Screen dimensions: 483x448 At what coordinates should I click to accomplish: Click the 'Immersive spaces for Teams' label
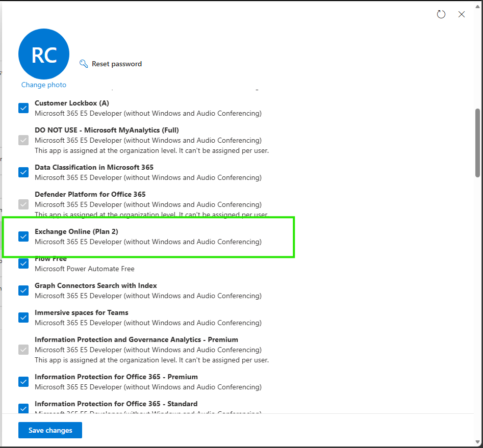point(81,312)
